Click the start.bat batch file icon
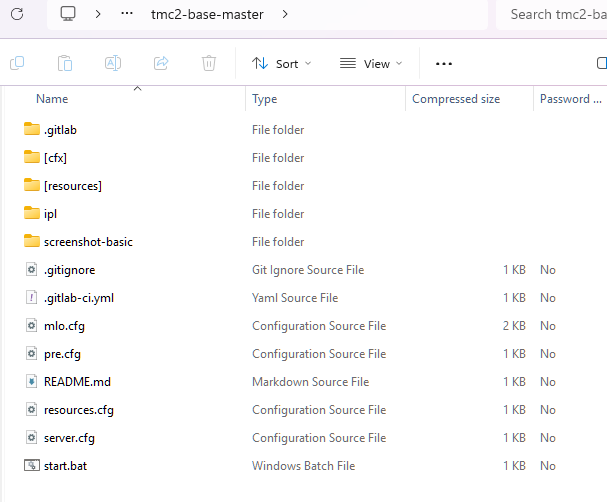Screen dimensions: 607x502 pyautogui.click(x=32, y=465)
